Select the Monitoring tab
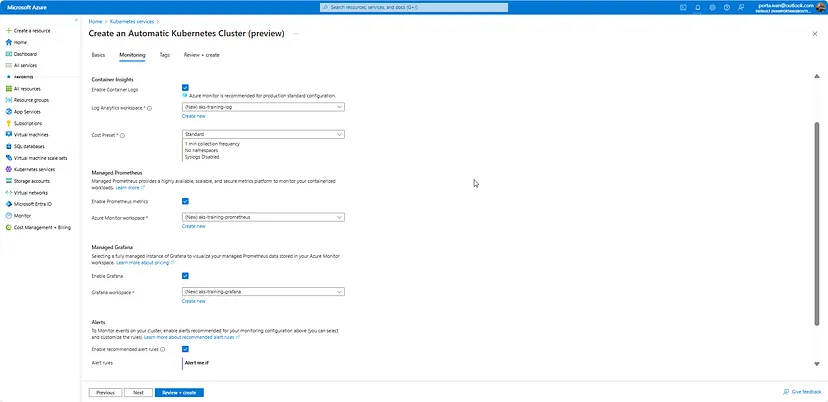The image size is (828, 402). coord(133,55)
